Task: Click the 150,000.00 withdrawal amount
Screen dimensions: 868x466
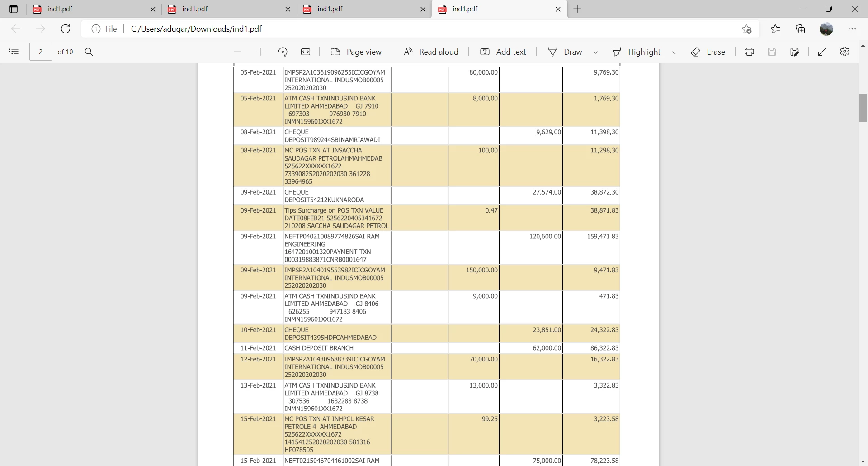Action: 482,271
